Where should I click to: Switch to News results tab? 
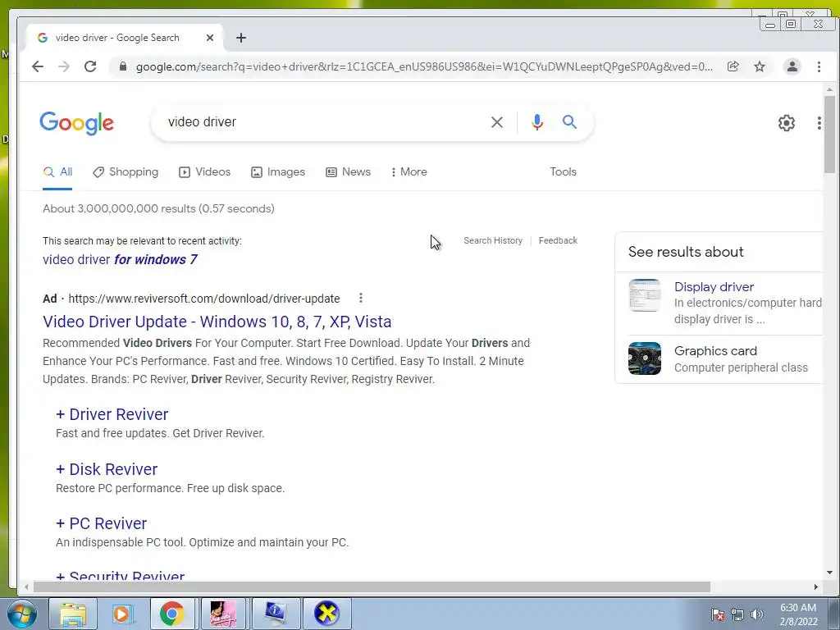pyautogui.click(x=348, y=172)
